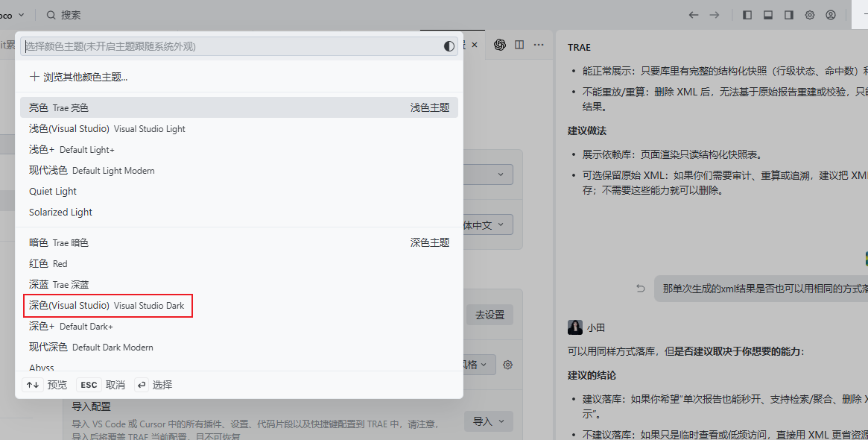Click 浏览其他颜色主题 to browse more themes
Image resolution: width=868 pixels, height=440 pixels.
(x=78, y=77)
